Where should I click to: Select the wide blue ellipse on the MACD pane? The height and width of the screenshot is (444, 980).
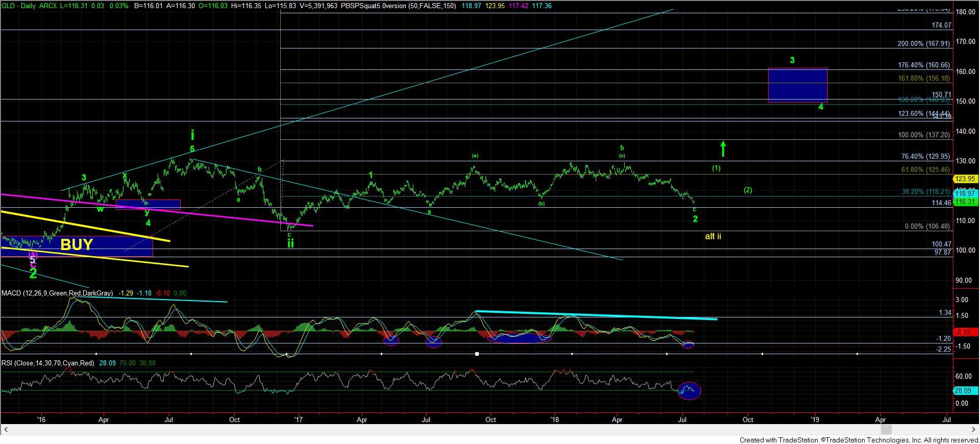519,337
